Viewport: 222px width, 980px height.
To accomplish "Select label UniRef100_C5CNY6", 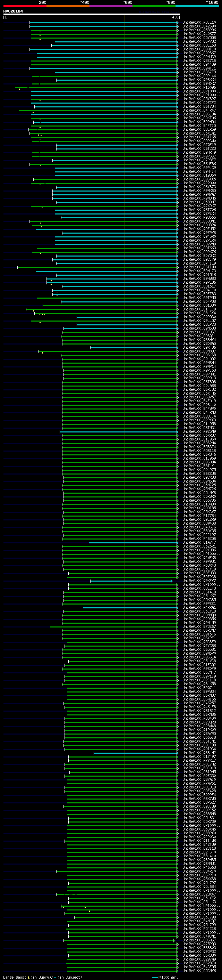I will point(199,971).
